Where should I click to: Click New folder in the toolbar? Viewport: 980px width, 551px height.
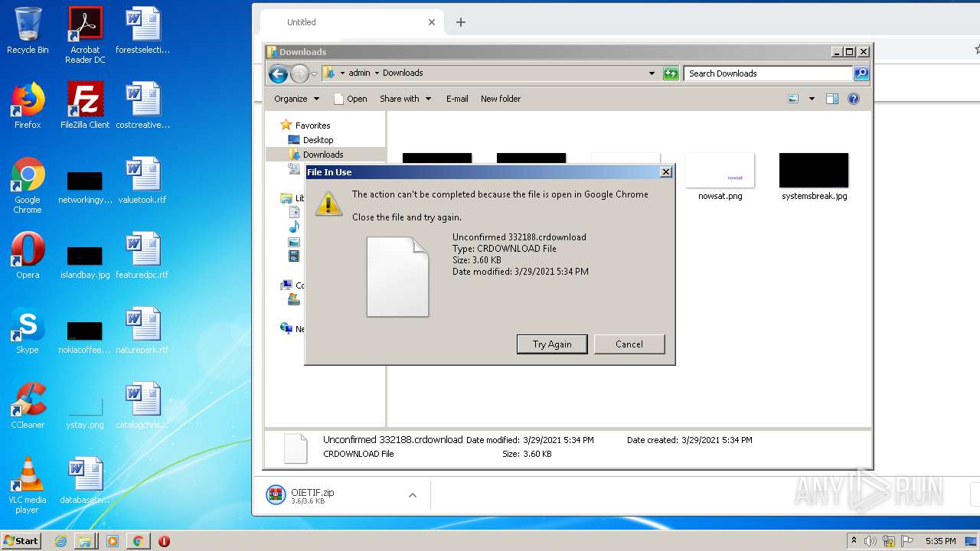click(x=501, y=99)
